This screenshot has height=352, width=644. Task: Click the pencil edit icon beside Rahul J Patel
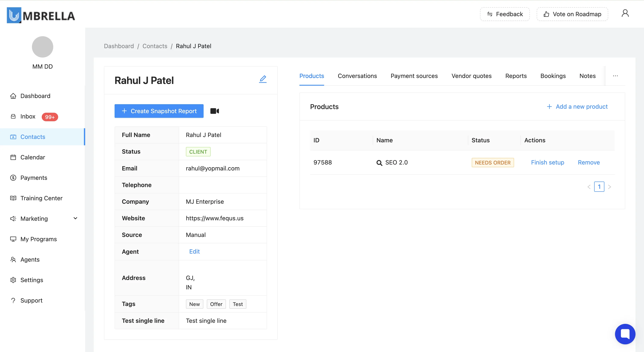[x=263, y=79]
